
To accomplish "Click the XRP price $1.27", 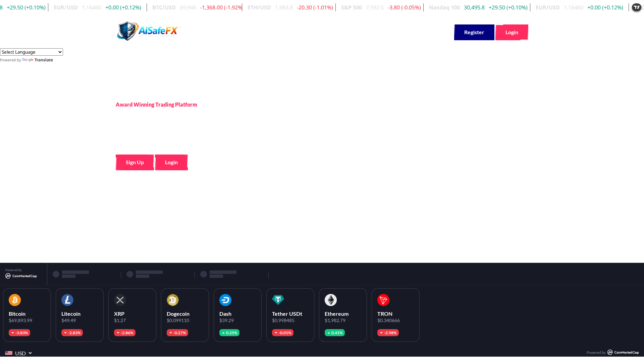I will 120,320.
